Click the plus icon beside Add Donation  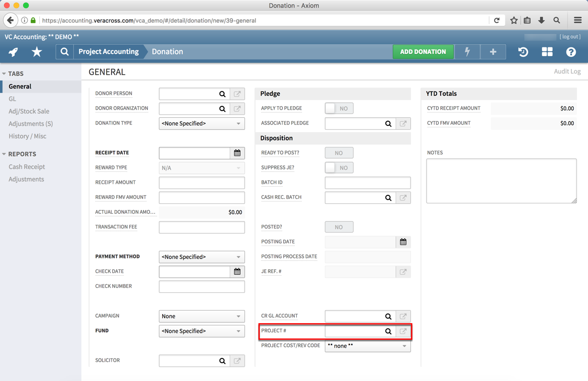(493, 52)
